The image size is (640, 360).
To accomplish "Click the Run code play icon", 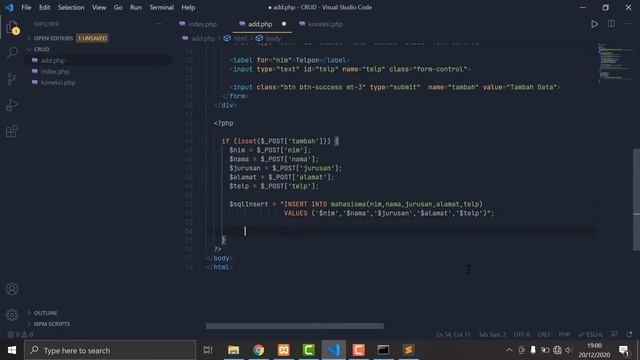I will [x=595, y=24].
